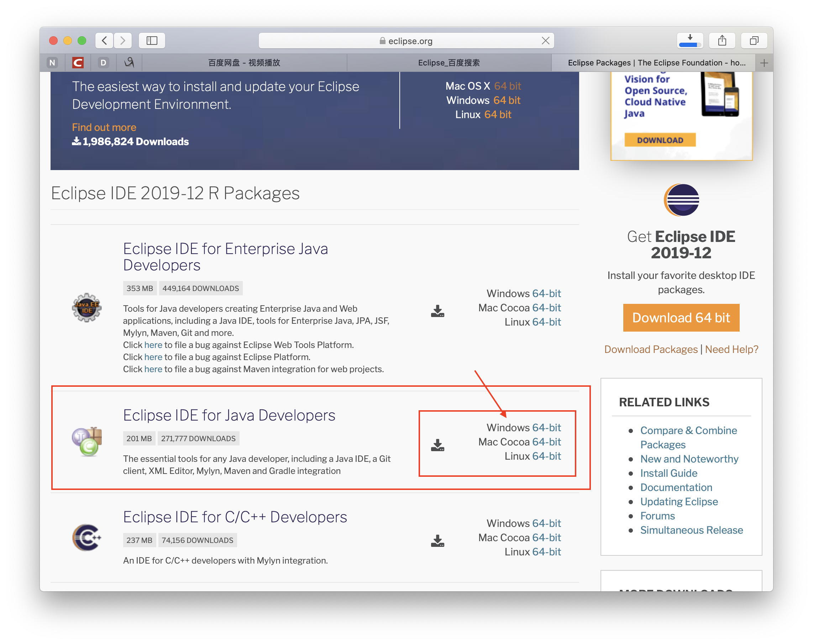This screenshot has width=813, height=644.
Task: Toggle the Safari sidebar button
Action: 152,41
